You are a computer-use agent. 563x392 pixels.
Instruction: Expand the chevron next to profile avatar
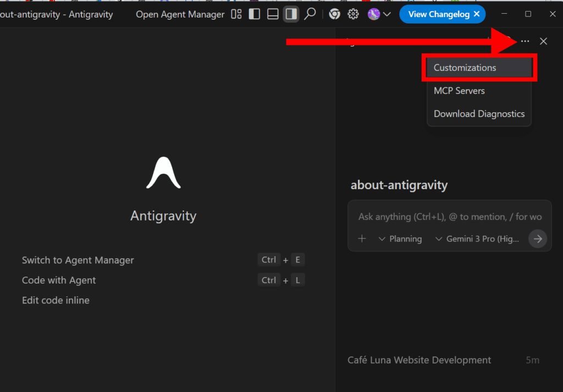387,14
